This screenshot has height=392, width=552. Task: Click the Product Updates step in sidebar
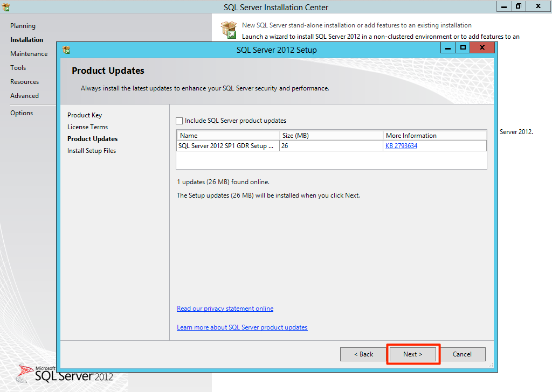click(x=93, y=139)
